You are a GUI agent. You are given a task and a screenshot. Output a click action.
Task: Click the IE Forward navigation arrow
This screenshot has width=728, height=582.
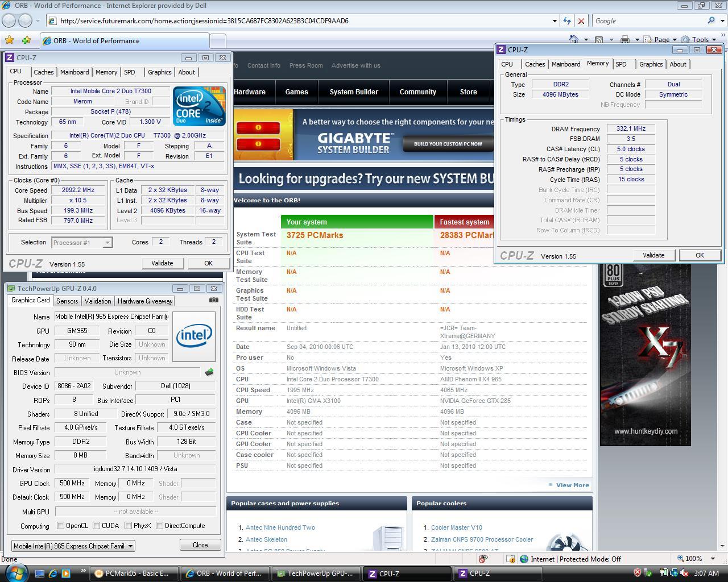pyautogui.click(x=26, y=20)
